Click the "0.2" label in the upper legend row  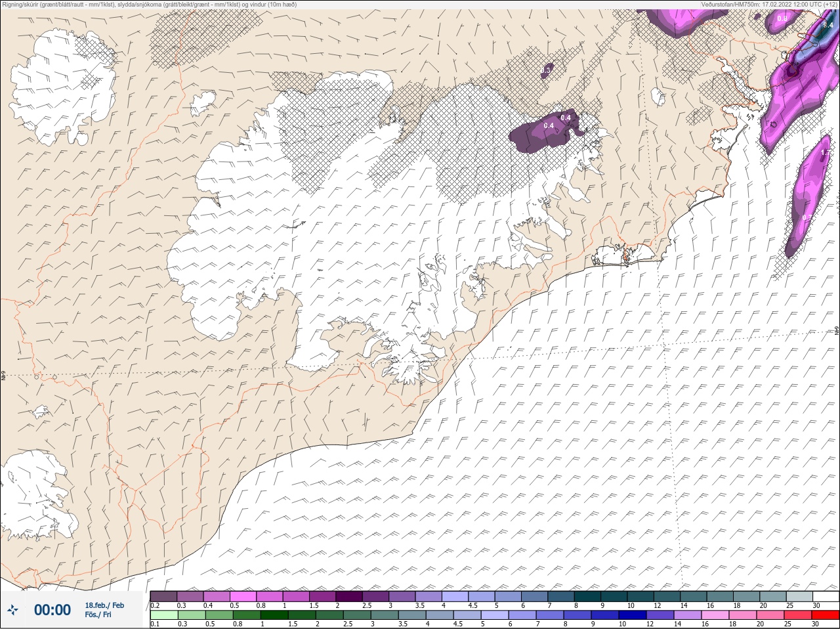155,605
